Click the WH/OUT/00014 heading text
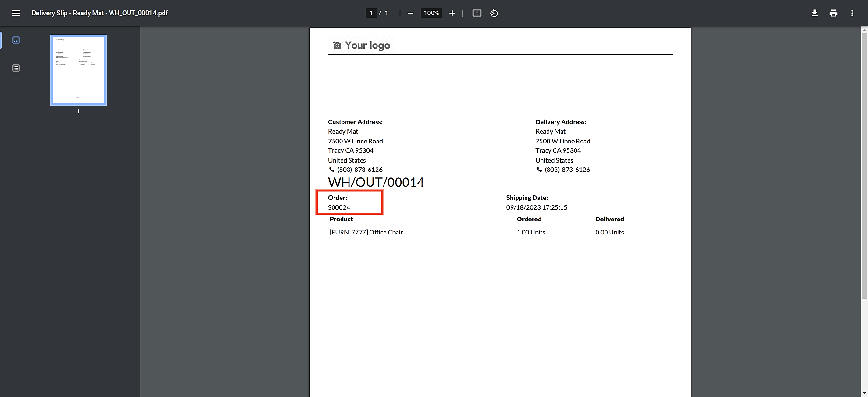The height and width of the screenshot is (397, 868). pos(376,182)
